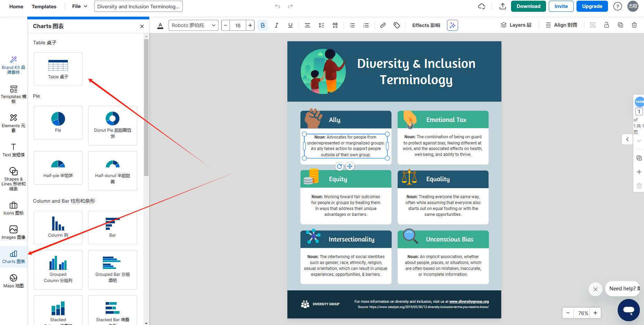Open the user account avatar
This screenshot has height=325, width=644.
[x=633, y=6]
